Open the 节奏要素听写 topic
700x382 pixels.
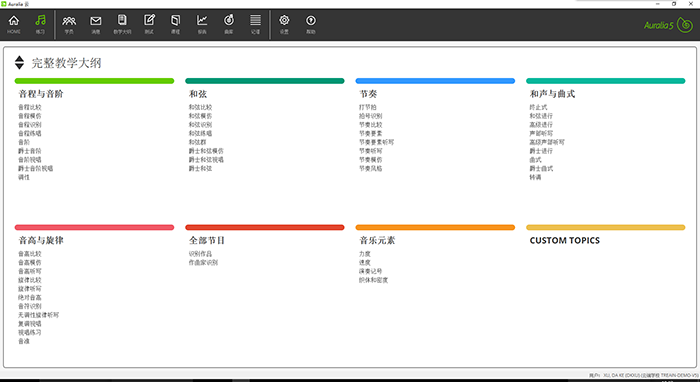(376, 142)
